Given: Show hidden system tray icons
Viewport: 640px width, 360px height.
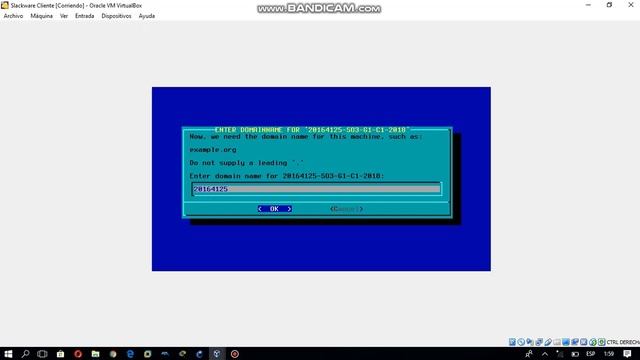Looking at the screenshot, I should pyautogui.click(x=545, y=354).
